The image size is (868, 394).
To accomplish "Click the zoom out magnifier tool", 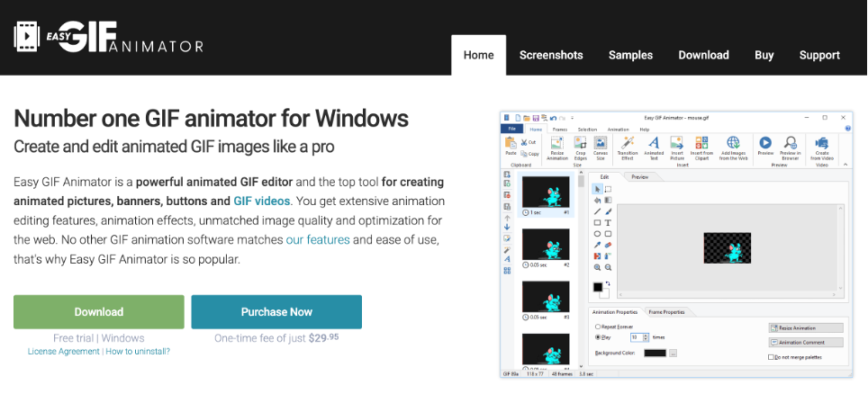I will coord(608,267).
